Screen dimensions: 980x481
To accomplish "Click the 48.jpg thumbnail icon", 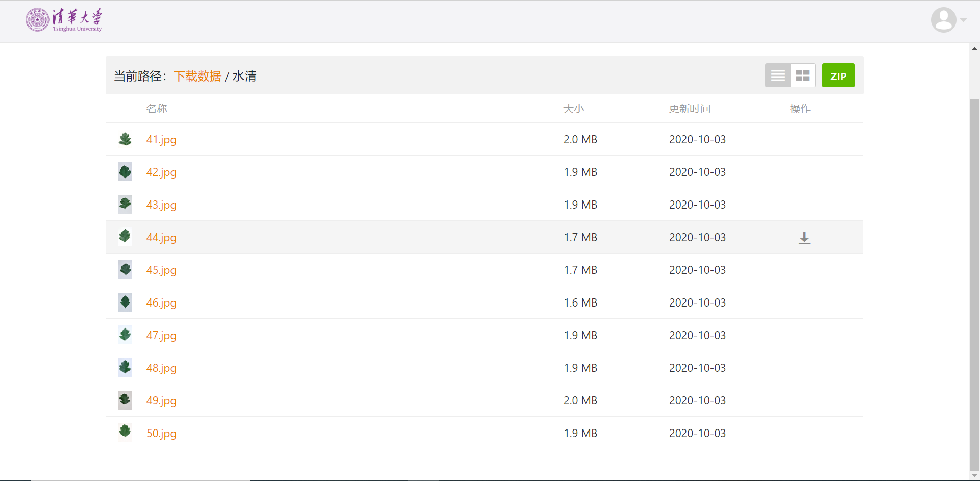I will tap(125, 368).
